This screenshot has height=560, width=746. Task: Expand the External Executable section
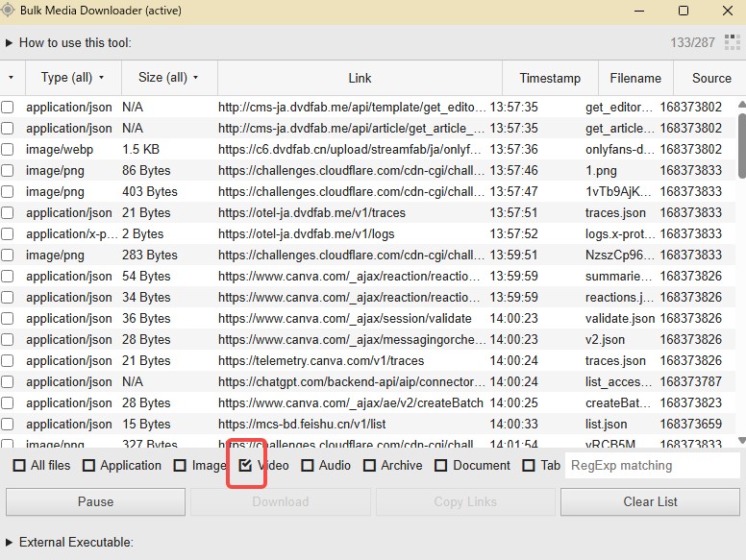[9, 543]
